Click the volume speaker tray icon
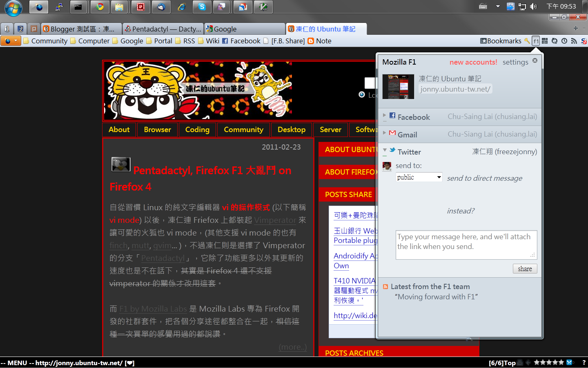This screenshot has width=588, height=368. (x=533, y=7)
